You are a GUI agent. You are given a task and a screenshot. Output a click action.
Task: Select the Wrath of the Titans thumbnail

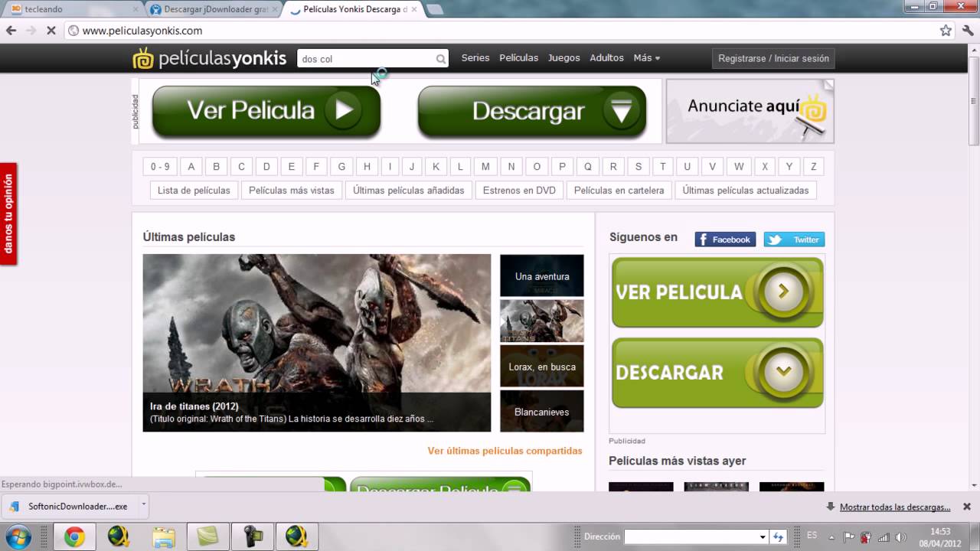tap(542, 321)
